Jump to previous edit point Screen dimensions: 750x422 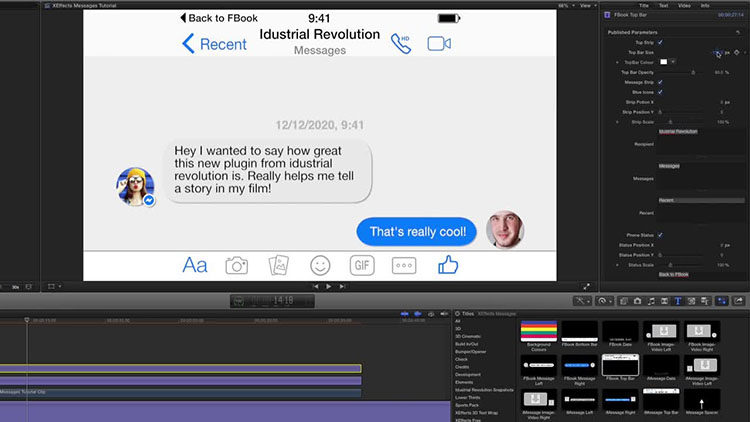315,286
